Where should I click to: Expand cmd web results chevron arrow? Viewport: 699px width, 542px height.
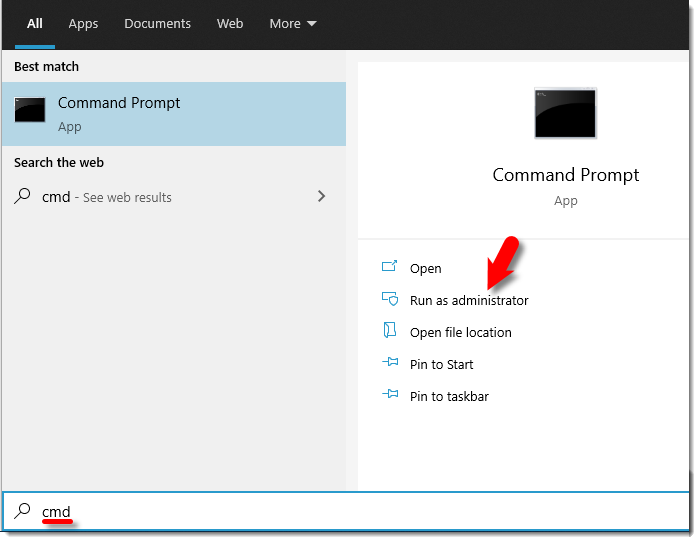click(x=321, y=197)
